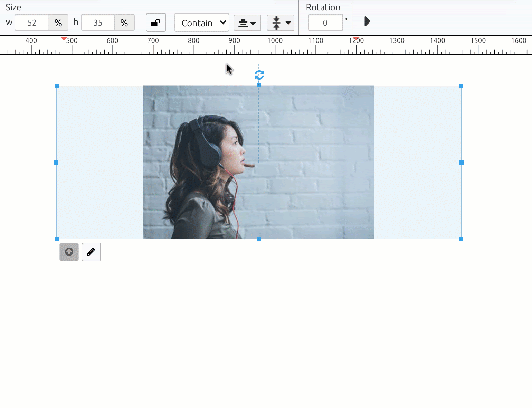532x408 pixels.
Task: Open the Contain fit mode dropdown
Action: click(202, 23)
